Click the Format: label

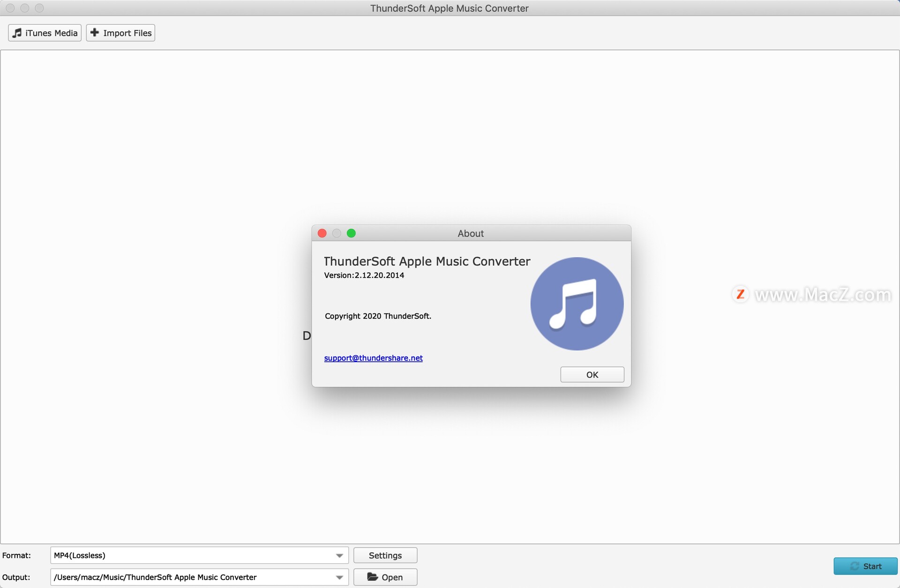17,556
